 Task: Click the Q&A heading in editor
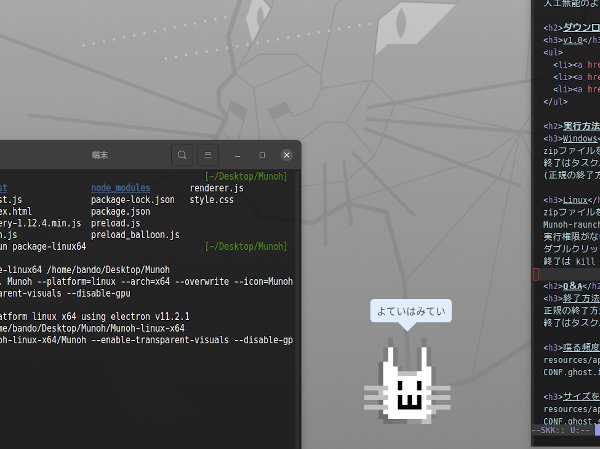point(566,286)
